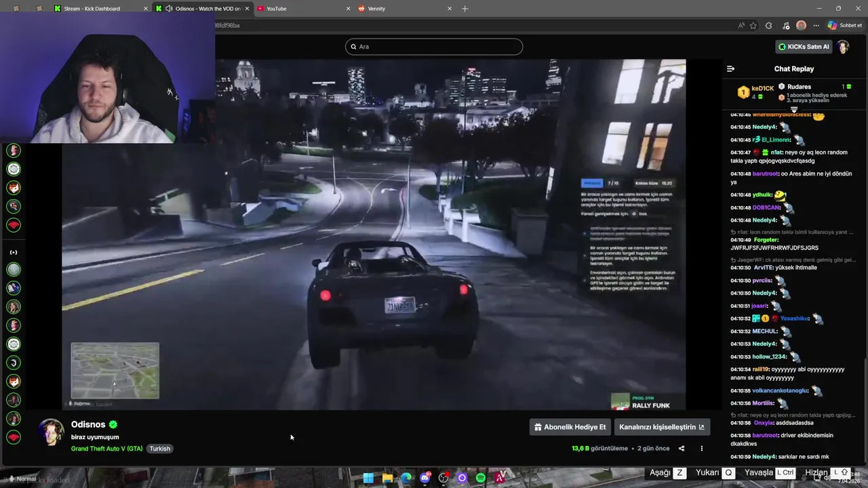Focus the Ara search field
This screenshot has width=868, height=488.
click(x=434, y=47)
